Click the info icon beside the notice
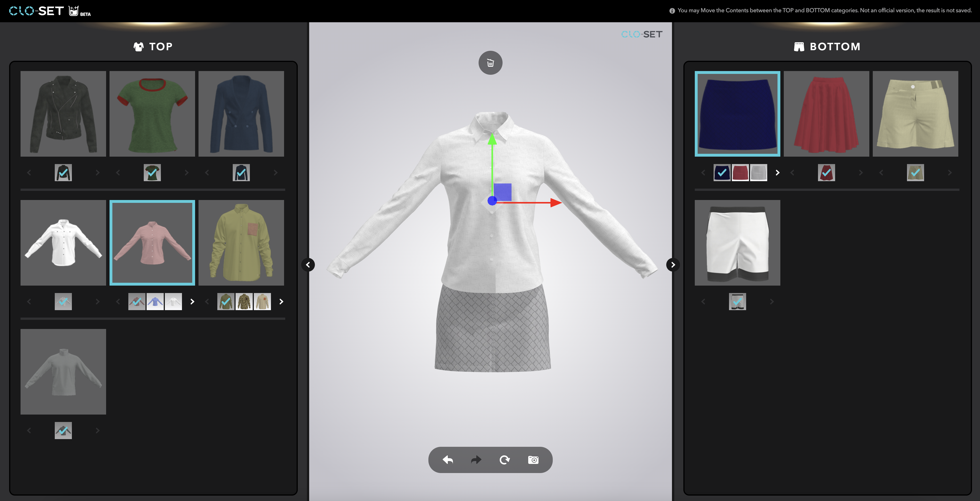Screen dimensions: 980x501 (672, 11)
